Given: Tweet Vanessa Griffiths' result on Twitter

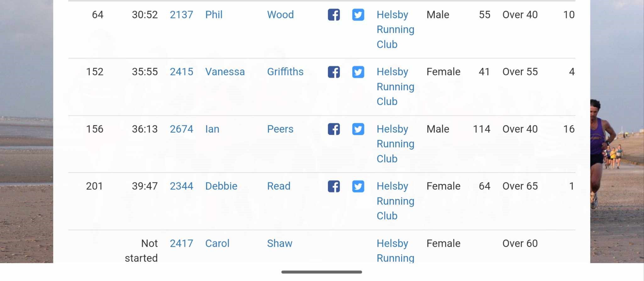Looking at the screenshot, I should click(358, 72).
